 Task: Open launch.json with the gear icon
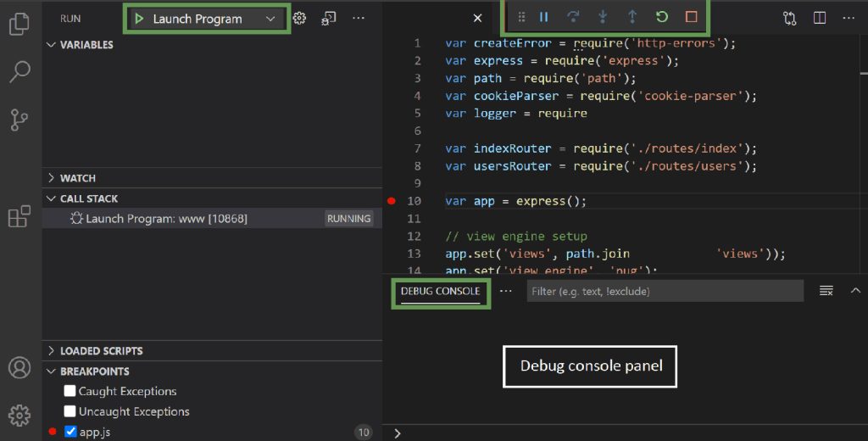click(299, 19)
